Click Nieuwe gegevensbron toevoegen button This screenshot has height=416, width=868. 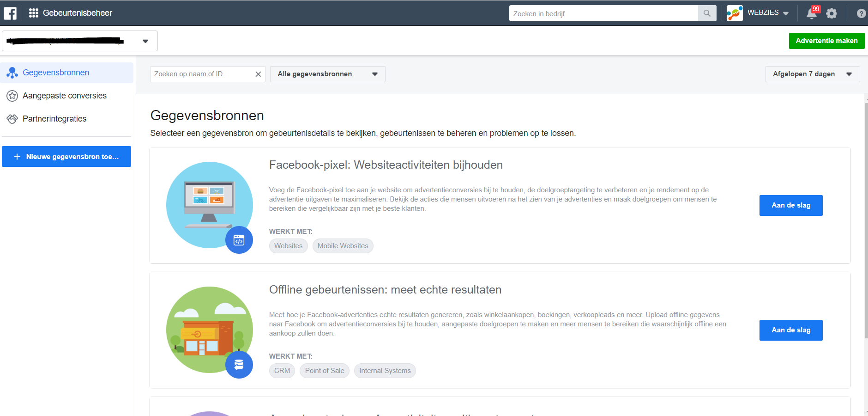pyautogui.click(x=66, y=157)
